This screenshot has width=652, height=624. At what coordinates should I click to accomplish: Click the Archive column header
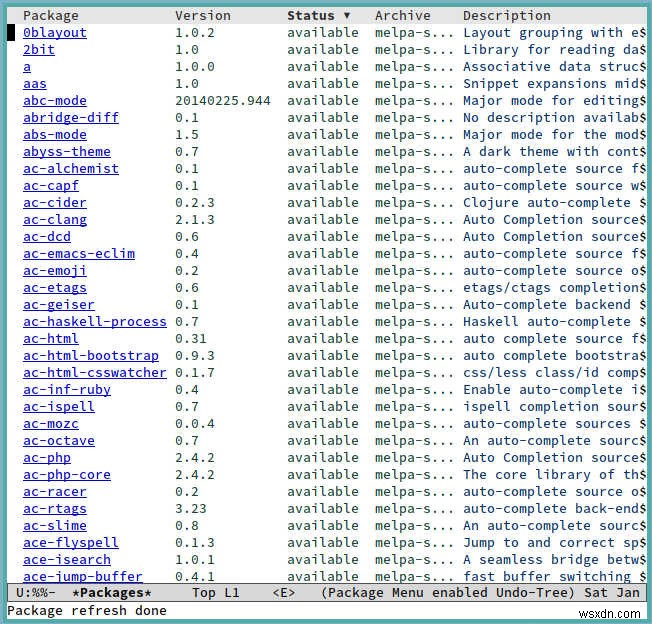pos(403,16)
